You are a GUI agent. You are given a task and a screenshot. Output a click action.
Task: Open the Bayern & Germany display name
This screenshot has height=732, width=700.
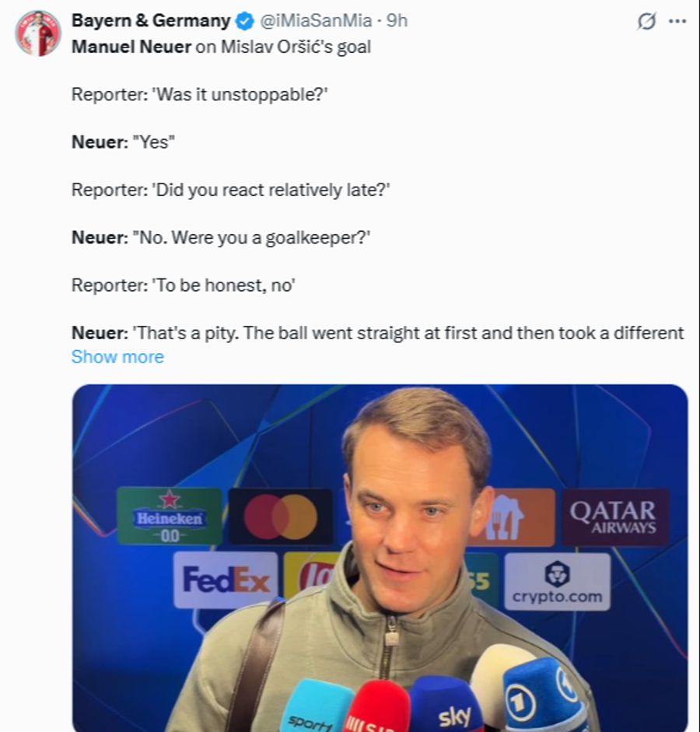tap(151, 21)
